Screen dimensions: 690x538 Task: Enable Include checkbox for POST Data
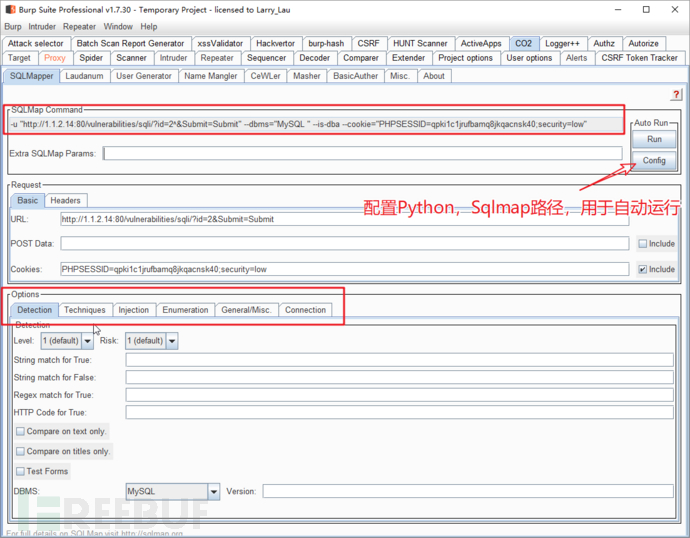click(x=642, y=244)
